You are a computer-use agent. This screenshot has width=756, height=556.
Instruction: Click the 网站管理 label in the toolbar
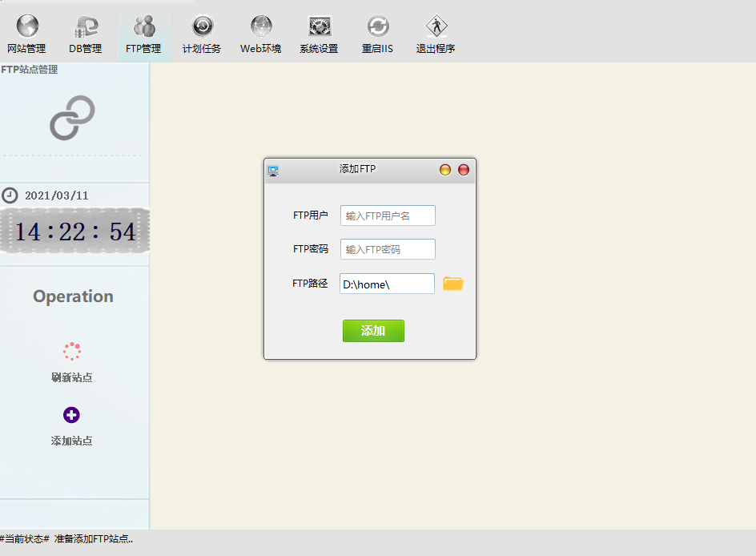[26, 49]
